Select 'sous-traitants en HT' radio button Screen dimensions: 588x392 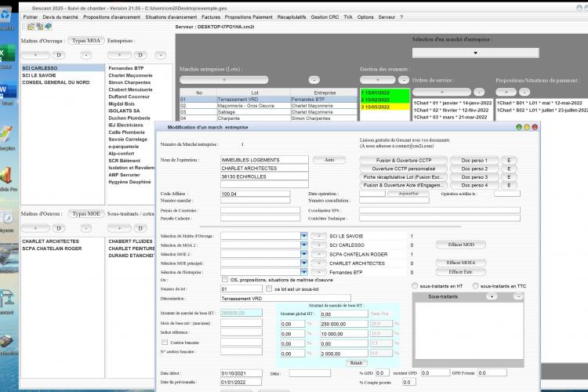pyautogui.click(x=415, y=286)
